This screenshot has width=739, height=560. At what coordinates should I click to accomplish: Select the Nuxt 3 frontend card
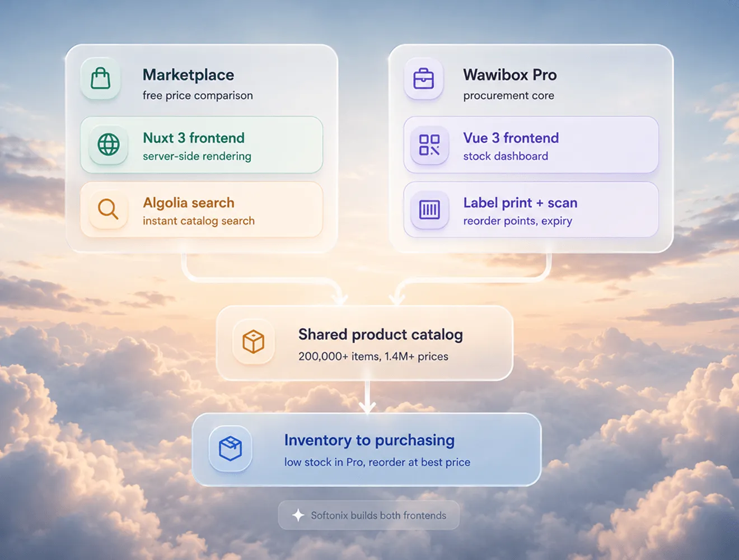[x=202, y=144]
